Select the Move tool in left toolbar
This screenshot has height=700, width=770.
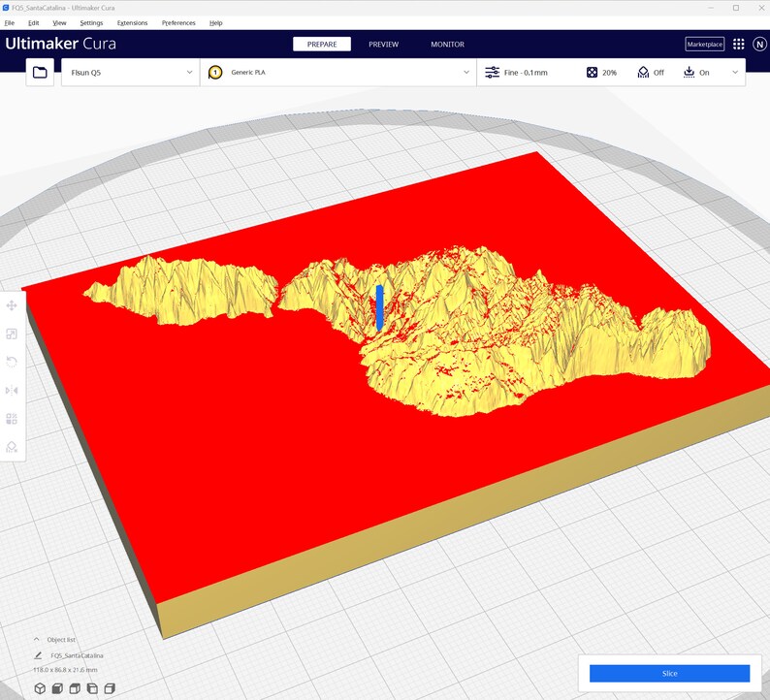[12, 305]
